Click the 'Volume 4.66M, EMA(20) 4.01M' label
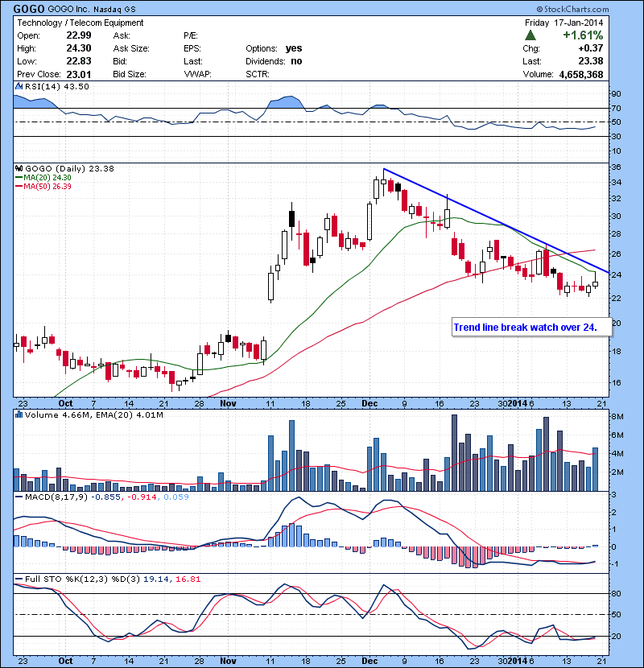 [93, 414]
